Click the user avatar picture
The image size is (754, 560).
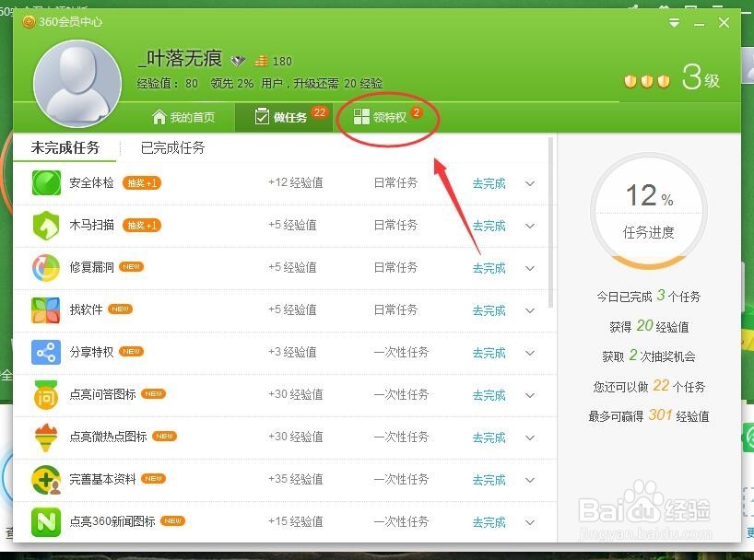pos(77,84)
